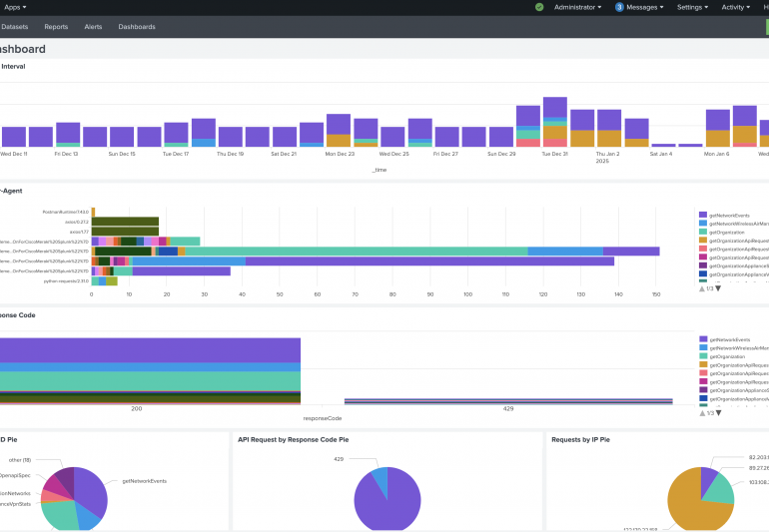Click the green health status check icon

tap(539, 7)
